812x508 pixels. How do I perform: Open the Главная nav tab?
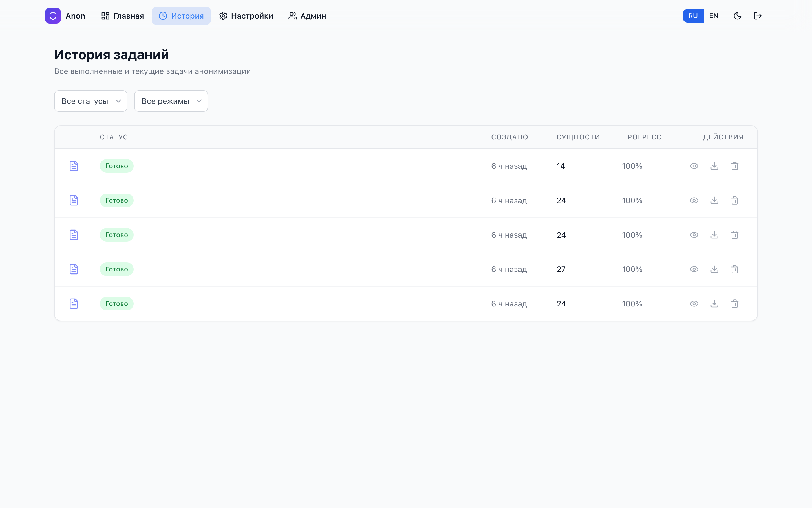pyautogui.click(x=122, y=16)
